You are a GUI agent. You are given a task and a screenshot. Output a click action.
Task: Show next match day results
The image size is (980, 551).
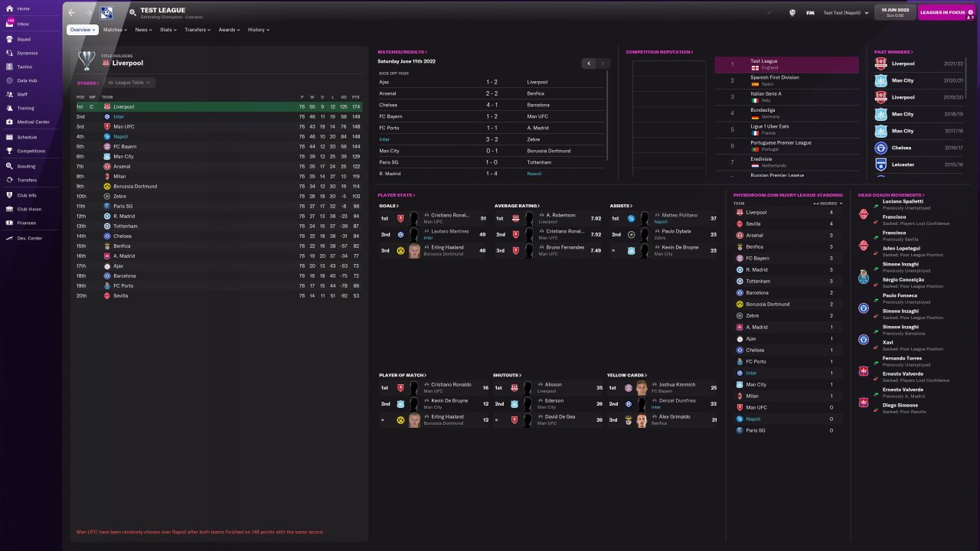603,64
